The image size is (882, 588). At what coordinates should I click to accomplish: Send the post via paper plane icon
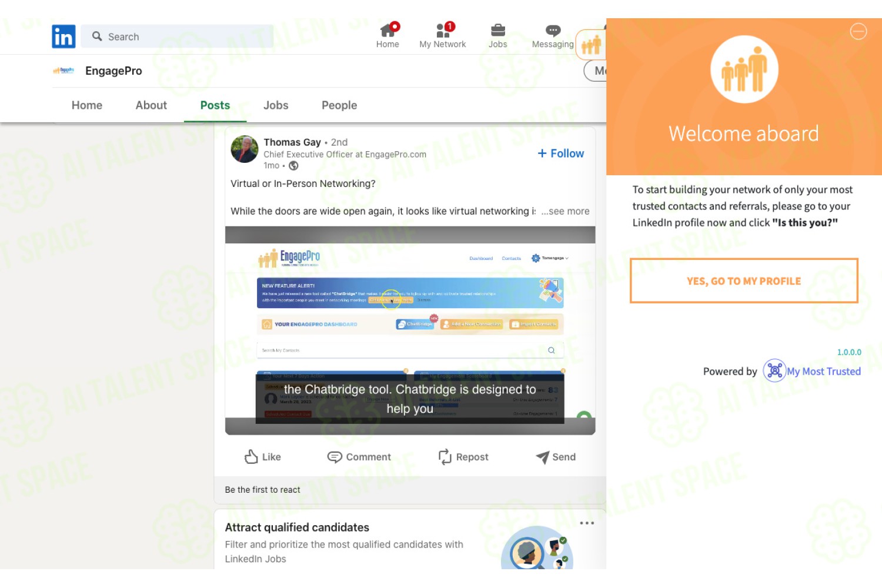coord(556,457)
